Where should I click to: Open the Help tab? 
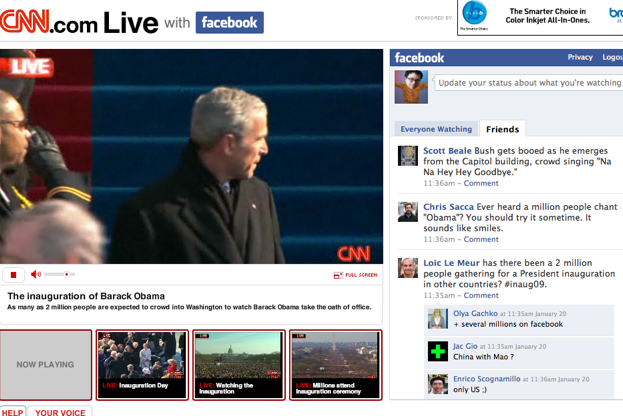[13, 412]
